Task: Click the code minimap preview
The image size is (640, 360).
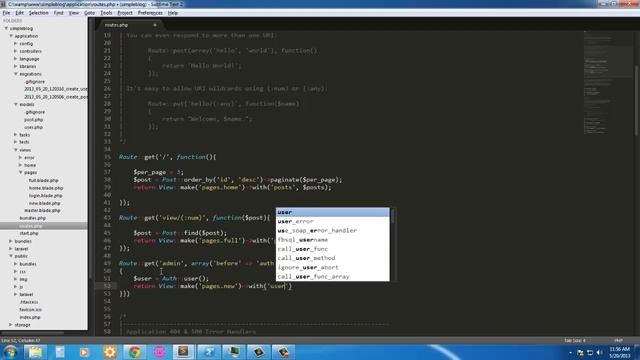Action: click(607, 83)
